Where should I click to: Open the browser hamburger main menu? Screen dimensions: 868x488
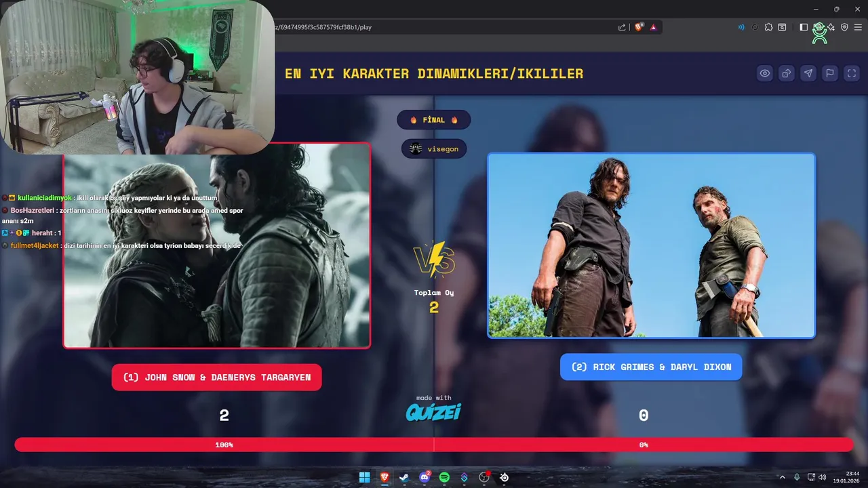pyautogui.click(x=858, y=27)
